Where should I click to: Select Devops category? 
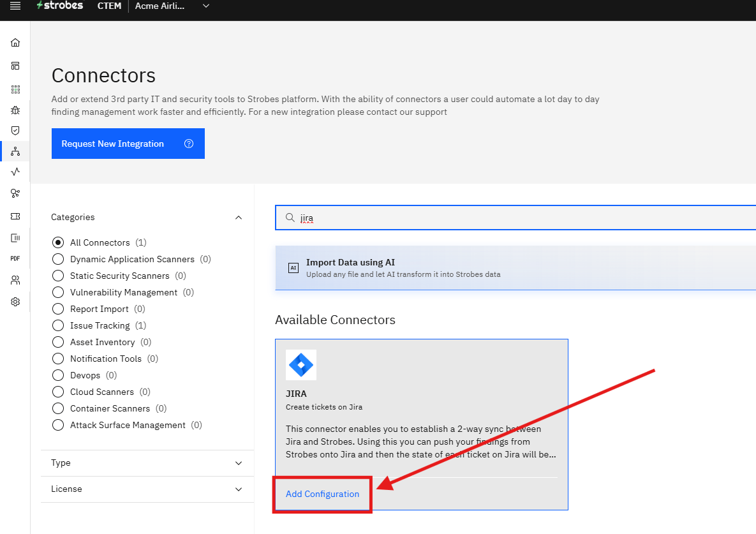click(58, 375)
